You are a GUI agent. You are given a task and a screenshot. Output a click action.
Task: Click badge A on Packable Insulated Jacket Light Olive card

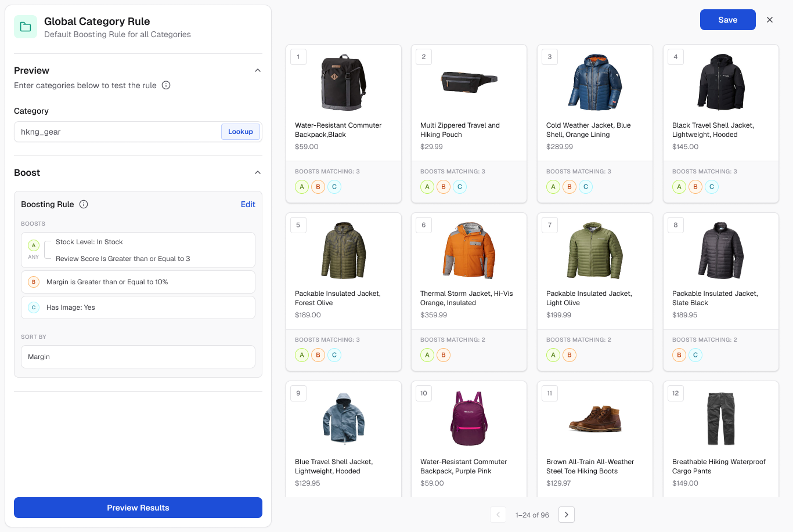tap(553, 355)
